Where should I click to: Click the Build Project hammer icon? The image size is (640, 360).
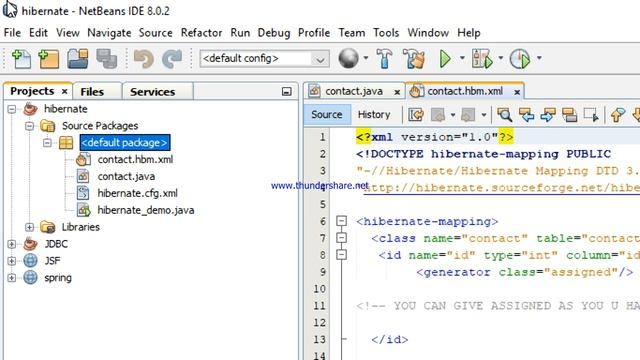coord(384,59)
